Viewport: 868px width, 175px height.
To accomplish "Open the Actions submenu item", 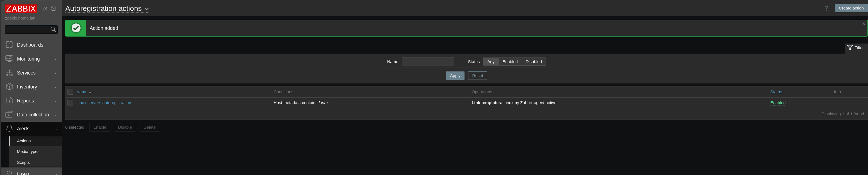I will click(x=35, y=141).
